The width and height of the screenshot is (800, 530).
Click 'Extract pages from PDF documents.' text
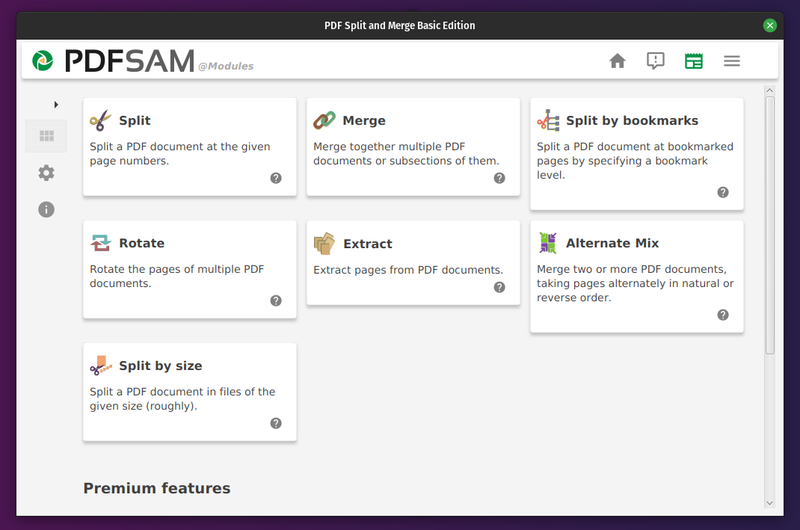click(x=408, y=270)
